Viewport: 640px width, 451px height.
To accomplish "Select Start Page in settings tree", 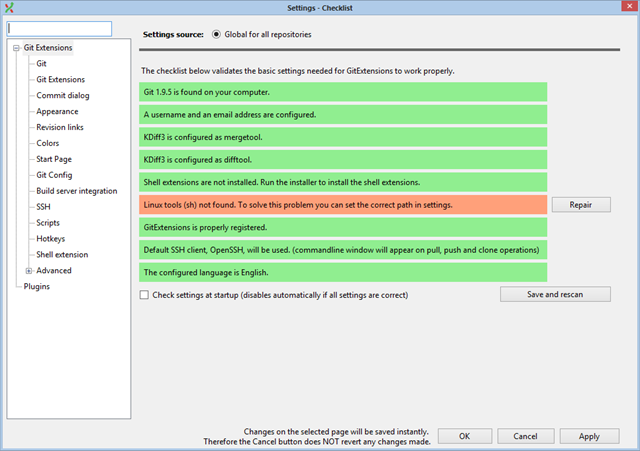I will pos(54,159).
